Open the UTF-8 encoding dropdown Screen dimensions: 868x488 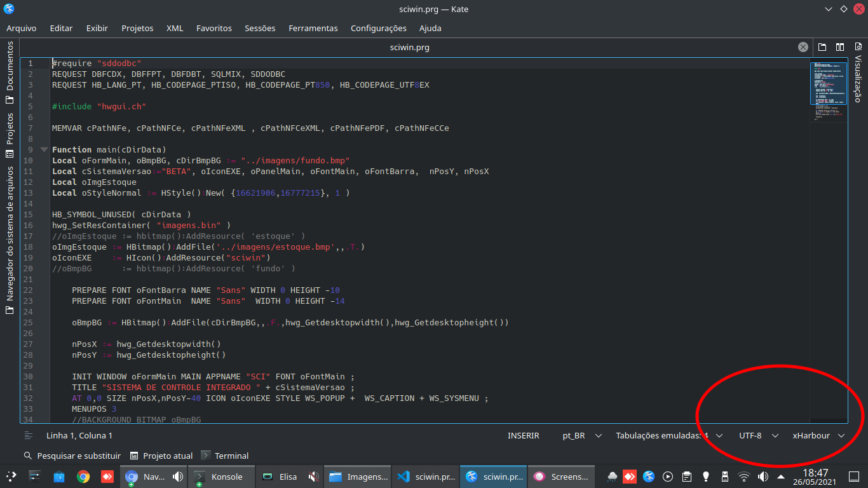759,435
